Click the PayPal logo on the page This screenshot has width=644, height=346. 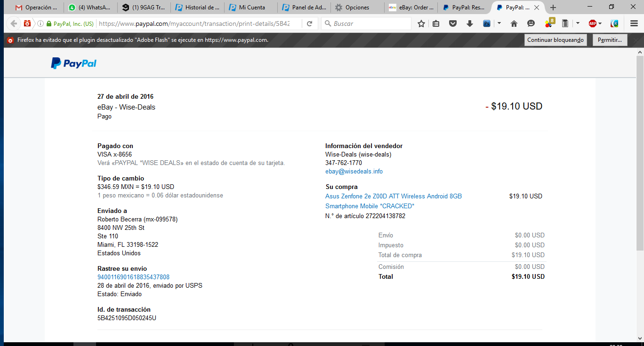pyautogui.click(x=73, y=63)
